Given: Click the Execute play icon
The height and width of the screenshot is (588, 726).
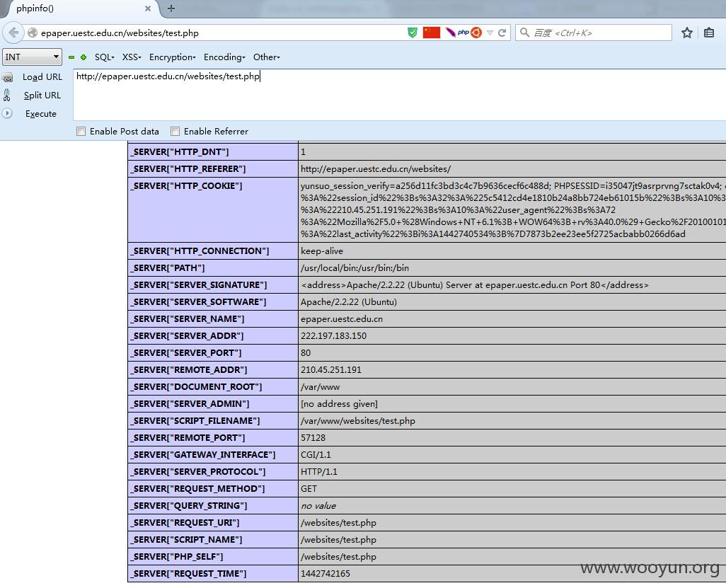Looking at the screenshot, I should click(7, 113).
